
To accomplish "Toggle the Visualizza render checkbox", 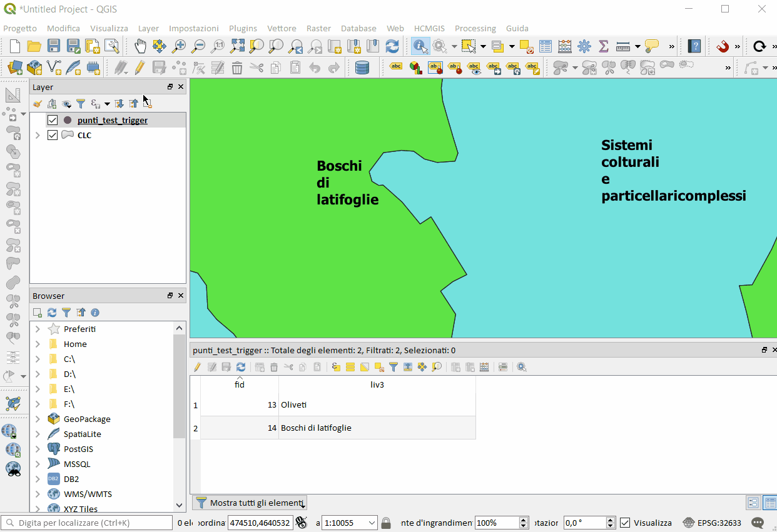I will (625, 523).
